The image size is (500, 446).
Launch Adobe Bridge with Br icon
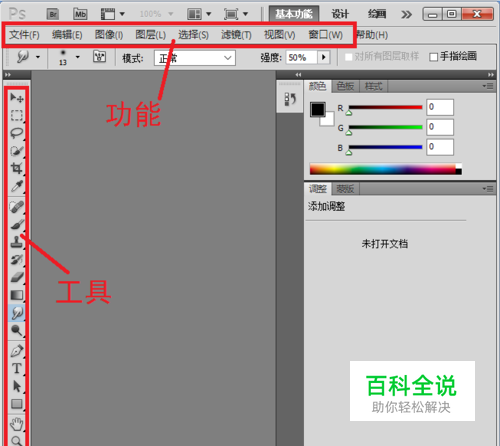click(x=53, y=14)
